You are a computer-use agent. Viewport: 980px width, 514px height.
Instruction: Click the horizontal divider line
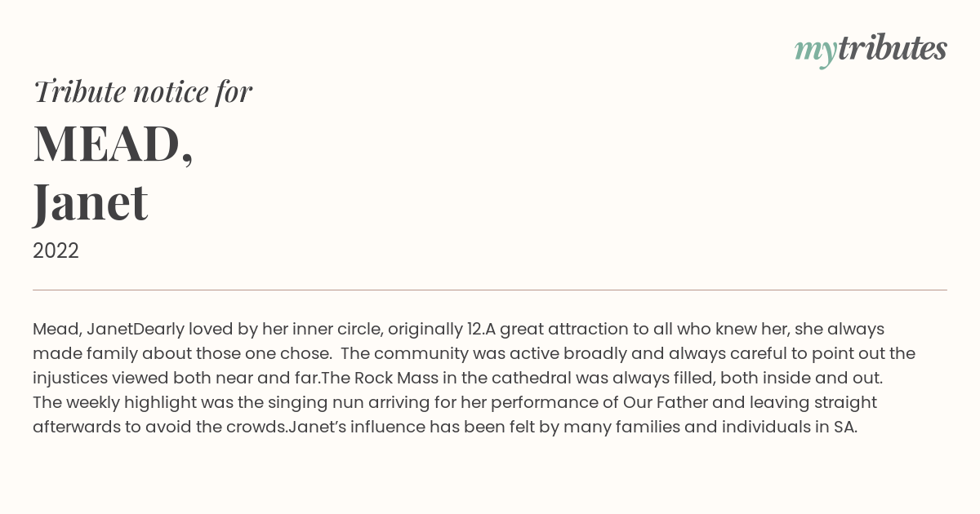point(490,290)
